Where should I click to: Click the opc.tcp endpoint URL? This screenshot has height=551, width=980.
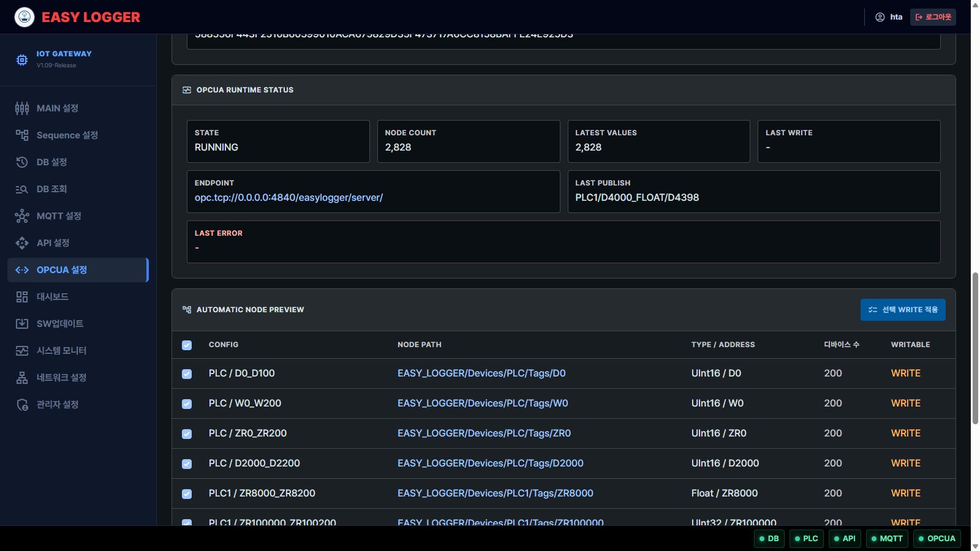(x=288, y=198)
